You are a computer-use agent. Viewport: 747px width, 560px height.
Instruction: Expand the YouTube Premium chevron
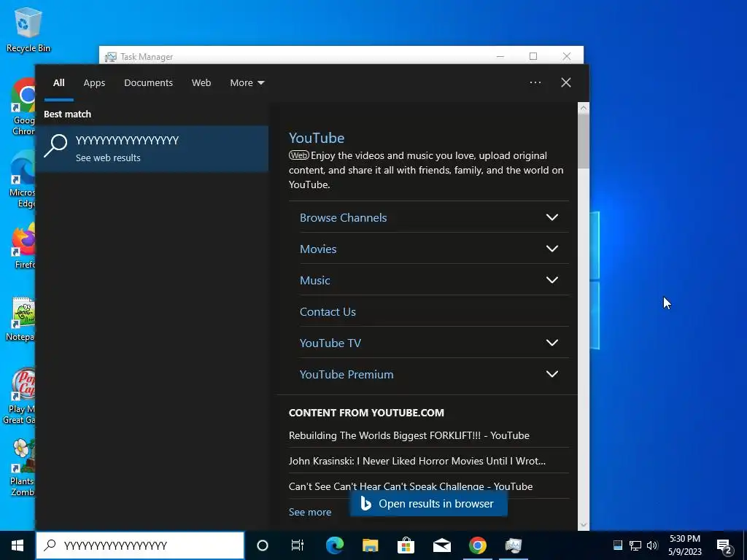(551, 374)
